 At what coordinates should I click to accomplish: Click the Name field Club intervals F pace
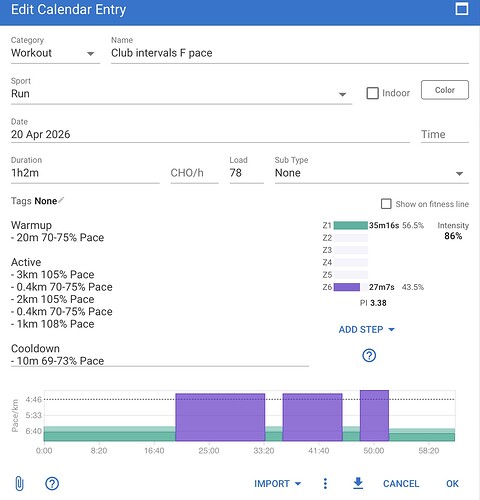point(290,53)
